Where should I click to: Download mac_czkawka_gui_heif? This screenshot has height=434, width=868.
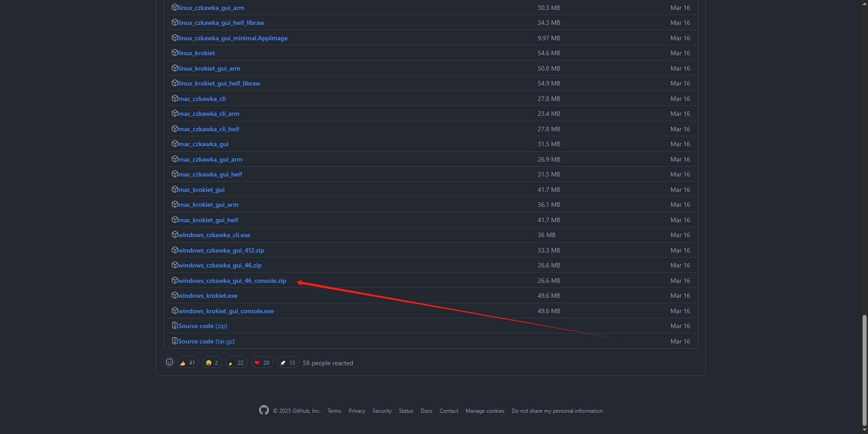(x=210, y=174)
